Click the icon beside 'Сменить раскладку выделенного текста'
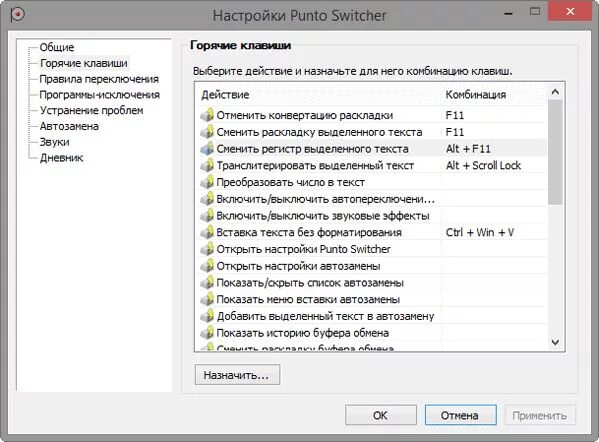 [x=207, y=132]
